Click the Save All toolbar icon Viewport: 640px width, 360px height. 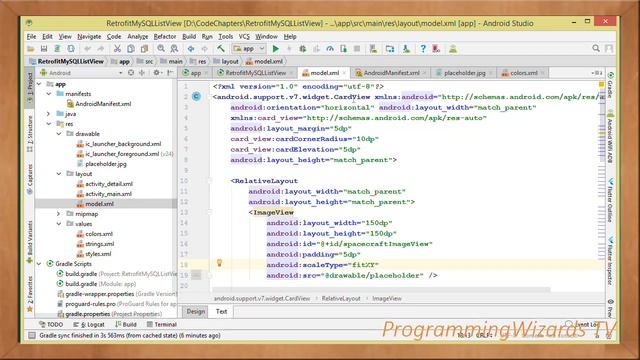point(44,49)
